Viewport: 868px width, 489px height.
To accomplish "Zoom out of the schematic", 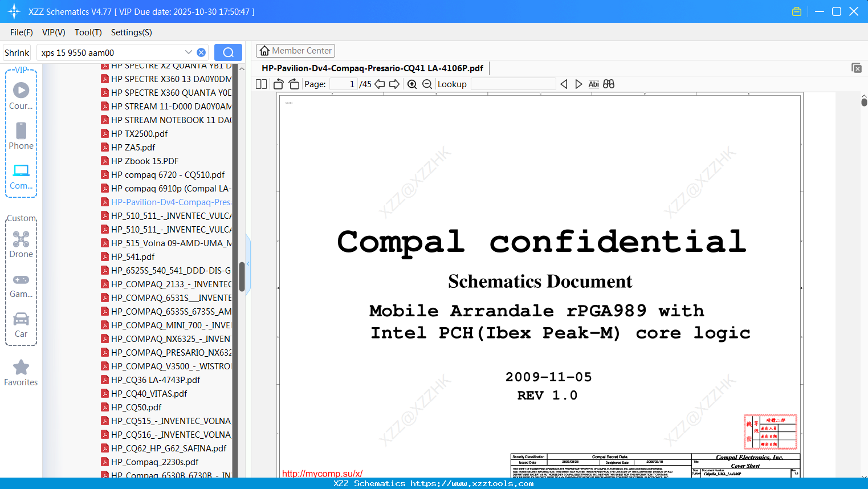I will coord(427,84).
